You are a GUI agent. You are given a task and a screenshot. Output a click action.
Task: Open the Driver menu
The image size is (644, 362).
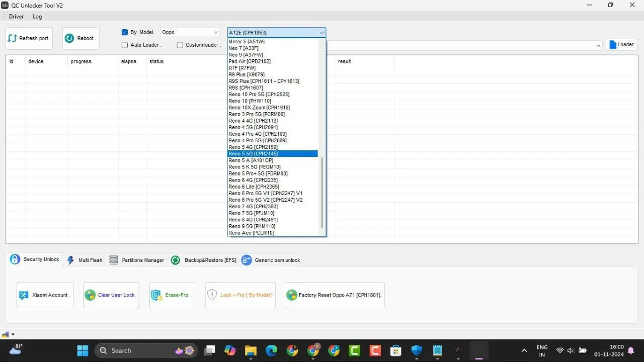tap(16, 17)
